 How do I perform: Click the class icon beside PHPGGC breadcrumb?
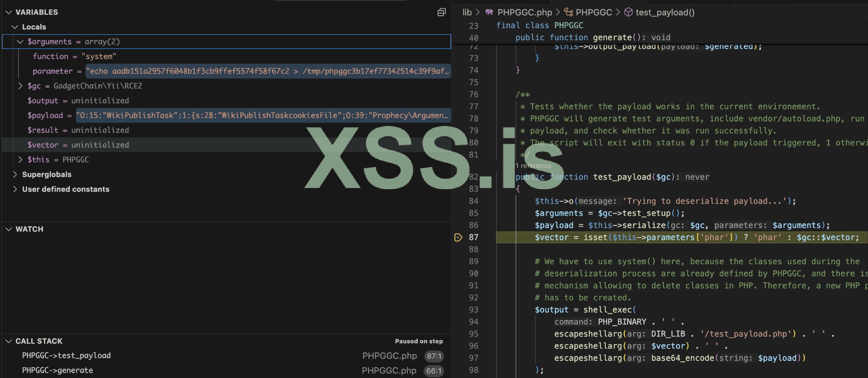tap(568, 12)
